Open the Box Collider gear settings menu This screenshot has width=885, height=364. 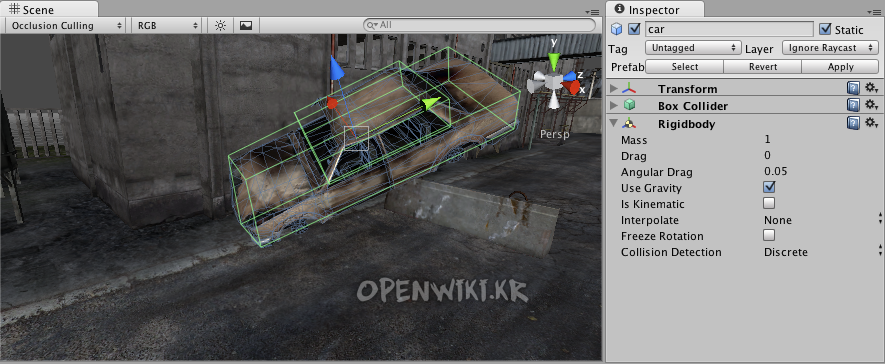coord(871,105)
